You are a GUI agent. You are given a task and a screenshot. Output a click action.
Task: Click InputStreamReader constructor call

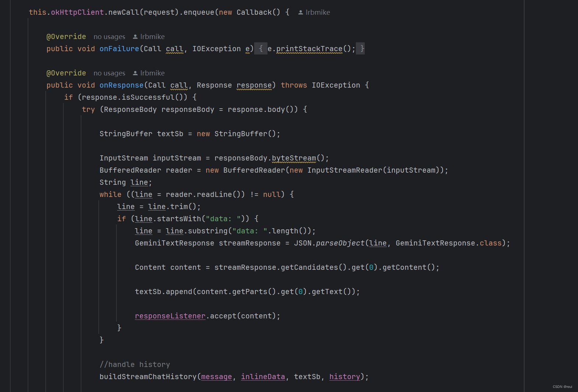pos(345,170)
